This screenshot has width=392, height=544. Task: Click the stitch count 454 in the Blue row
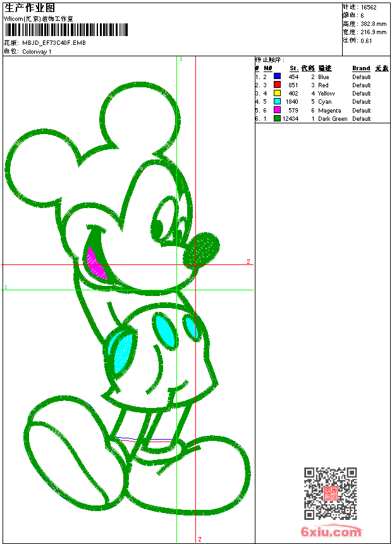coord(293,77)
